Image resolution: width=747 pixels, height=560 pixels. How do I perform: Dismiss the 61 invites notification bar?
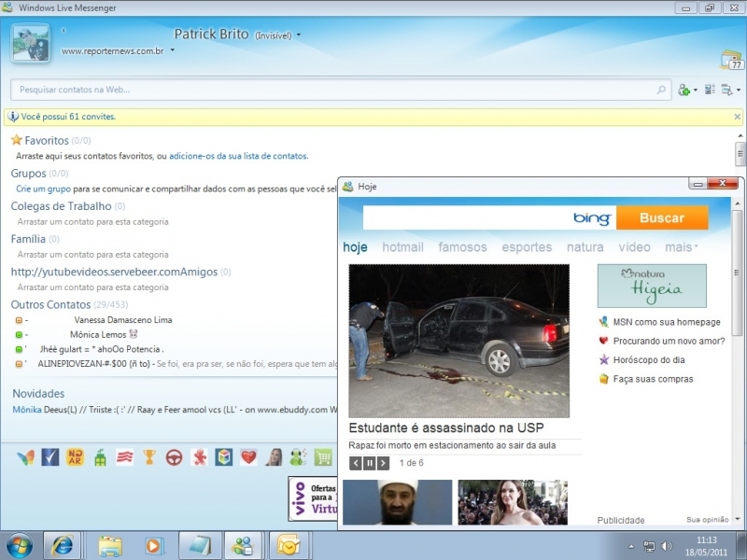[x=737, y=117]
